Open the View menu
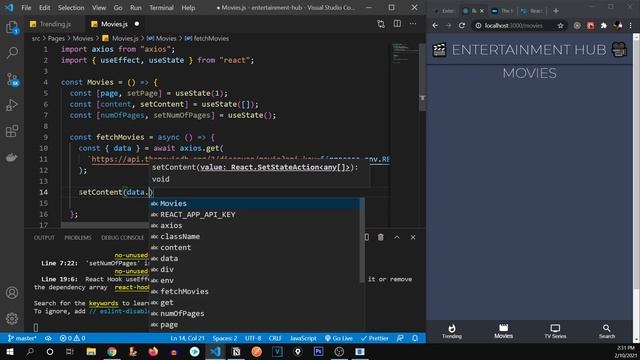Image resolution: width=640 pixels, height=360 pixels. point(99,8)
